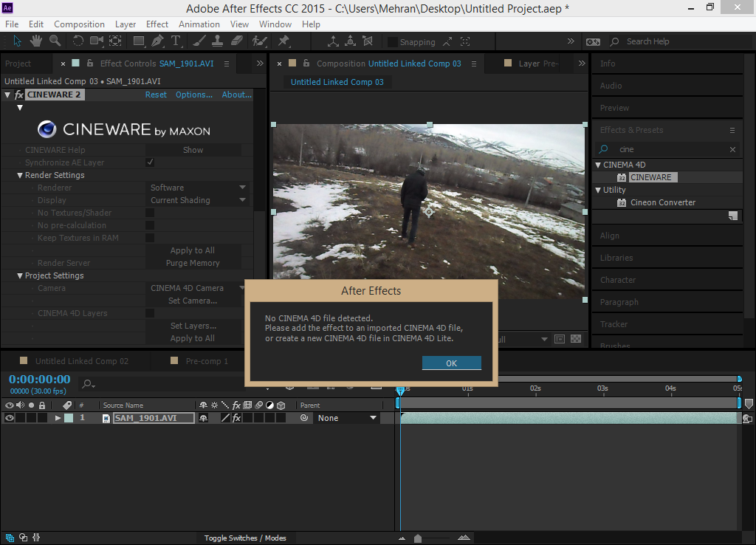
Task: Collapse the Utility effects category
Action: [x=598, y=190]
